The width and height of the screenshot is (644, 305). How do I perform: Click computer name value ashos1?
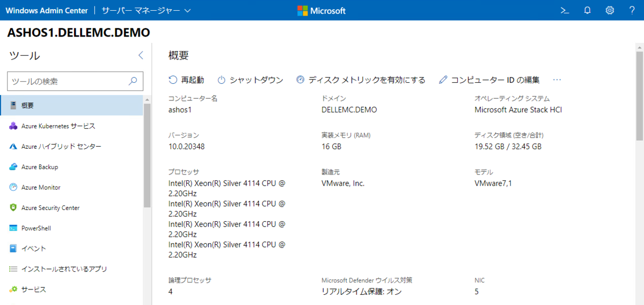coord(180,110)
